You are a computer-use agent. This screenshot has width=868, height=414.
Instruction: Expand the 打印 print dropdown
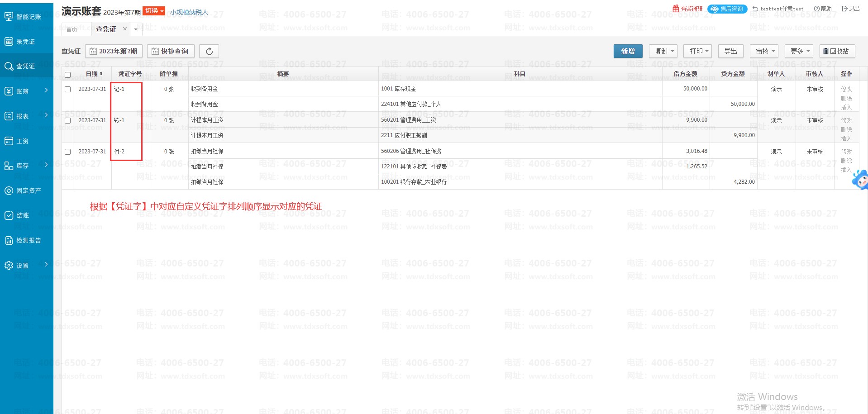(698, 52)
